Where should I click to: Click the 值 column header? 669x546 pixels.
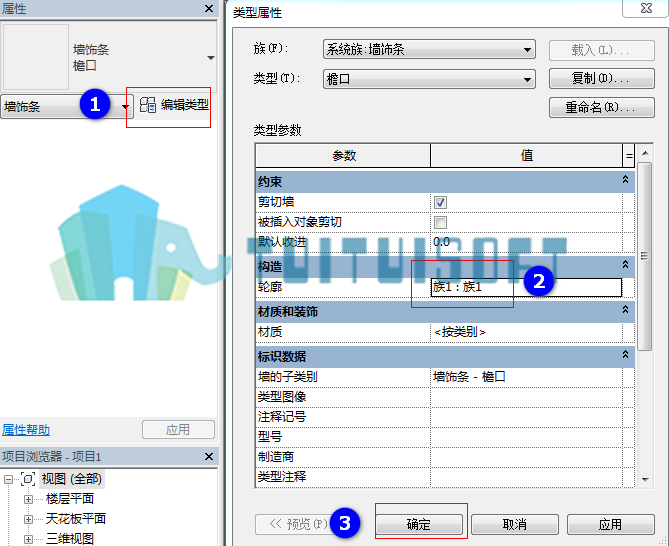526,156
